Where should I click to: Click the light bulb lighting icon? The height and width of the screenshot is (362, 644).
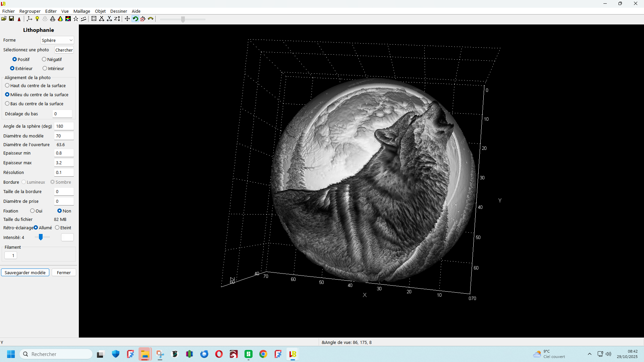(x=37, y=19)
